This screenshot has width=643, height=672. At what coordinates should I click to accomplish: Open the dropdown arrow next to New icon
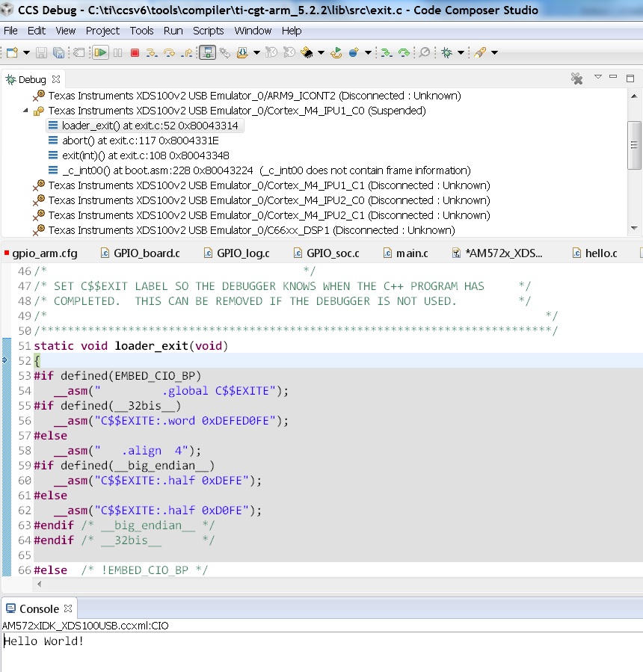[26, 52]
